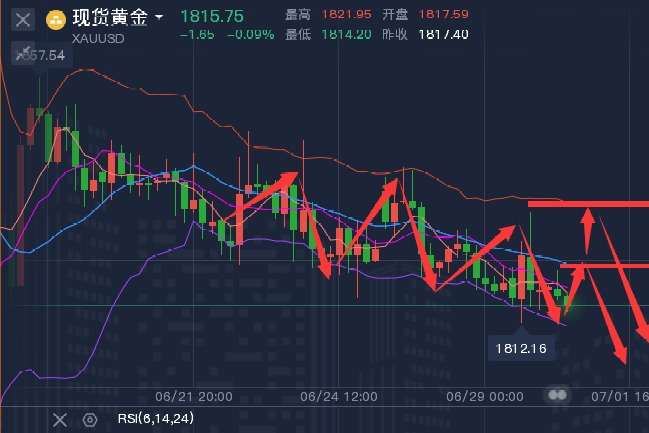649x433 pixels.
Task: Open the 现货黄金 symbol dropdown arrow
Action: click(159, 18)
